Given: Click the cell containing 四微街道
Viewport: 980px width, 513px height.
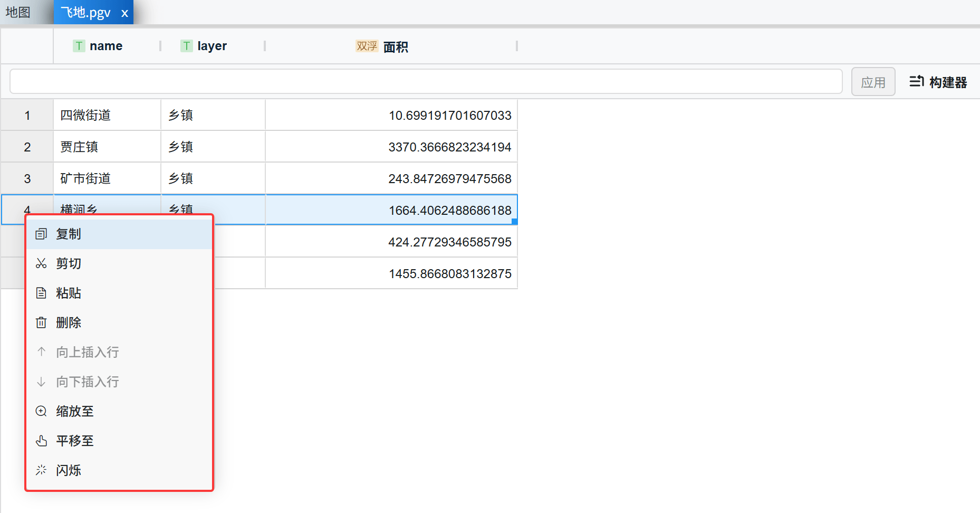Looking at the screenshot, I should tap(107, 115).
